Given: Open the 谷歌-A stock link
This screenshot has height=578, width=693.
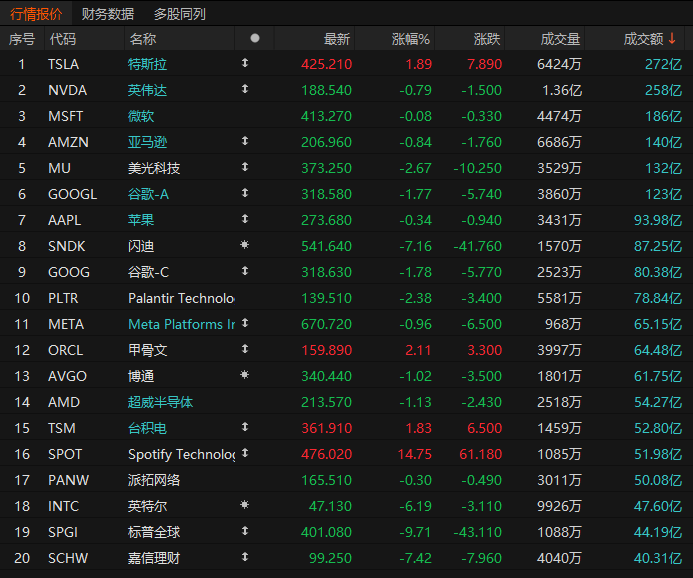Looking at the screenshot, I should click(x=148, y=194).
